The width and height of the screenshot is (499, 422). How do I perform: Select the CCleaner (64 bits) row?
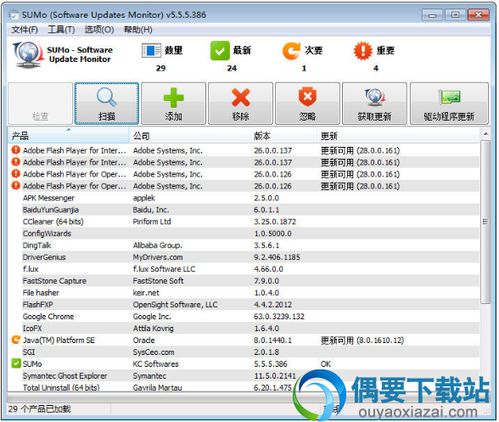click(x=244, y=222)
